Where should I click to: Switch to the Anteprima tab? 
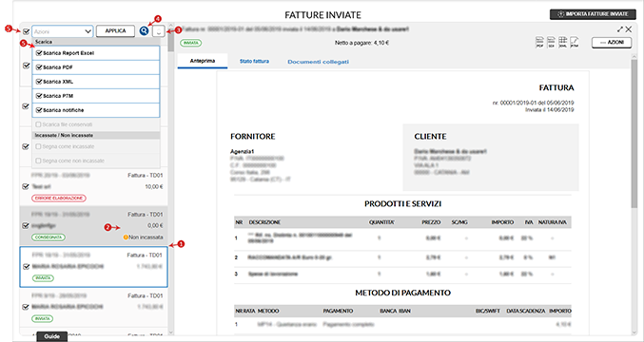(203, 61)
